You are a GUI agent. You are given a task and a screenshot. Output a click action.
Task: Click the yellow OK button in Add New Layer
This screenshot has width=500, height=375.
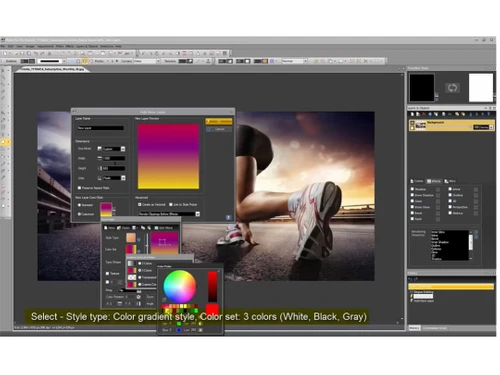pyautogui.click(x=219, y=122)
